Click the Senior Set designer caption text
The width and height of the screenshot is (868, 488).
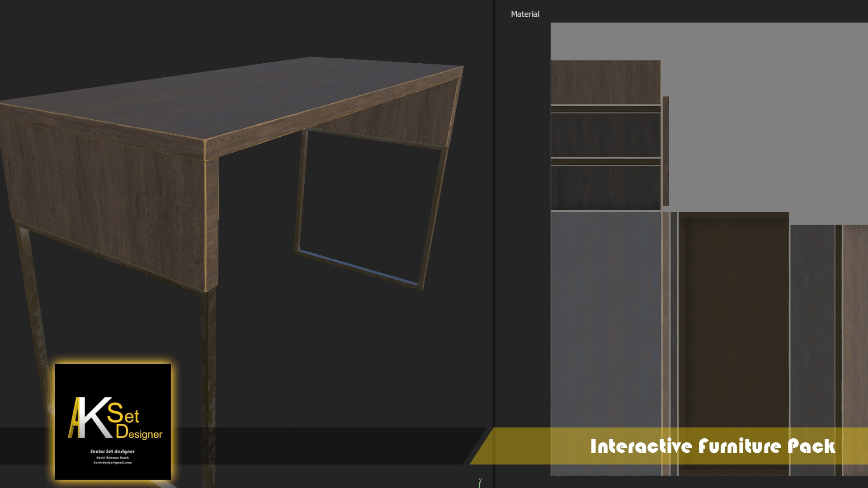coord(113,451)
